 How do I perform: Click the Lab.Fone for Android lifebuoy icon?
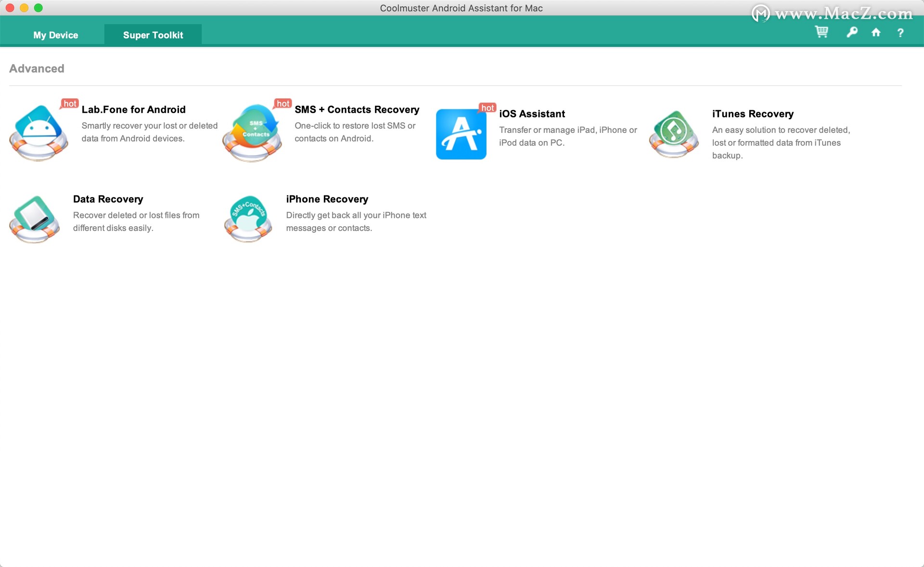click(x=39, y=133)
